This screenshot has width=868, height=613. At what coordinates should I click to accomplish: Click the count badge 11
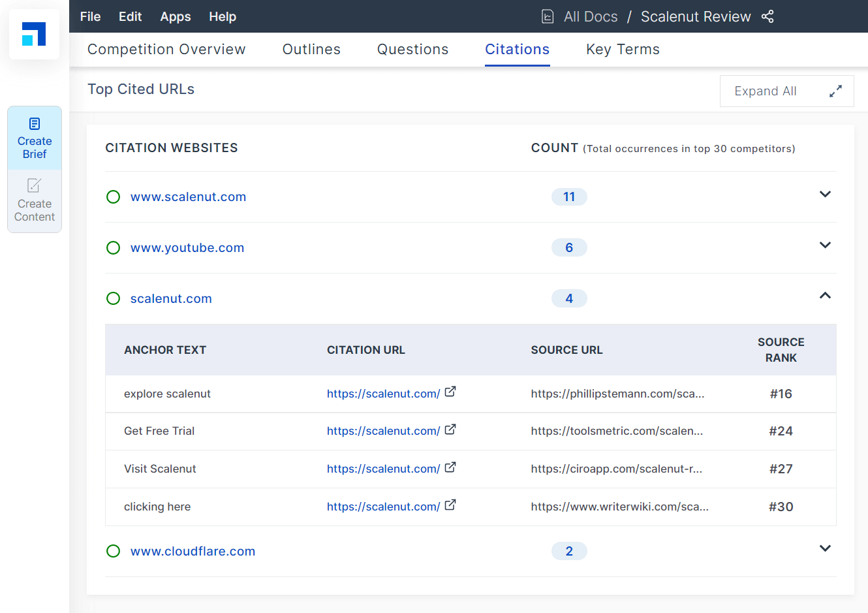point(569,196)
